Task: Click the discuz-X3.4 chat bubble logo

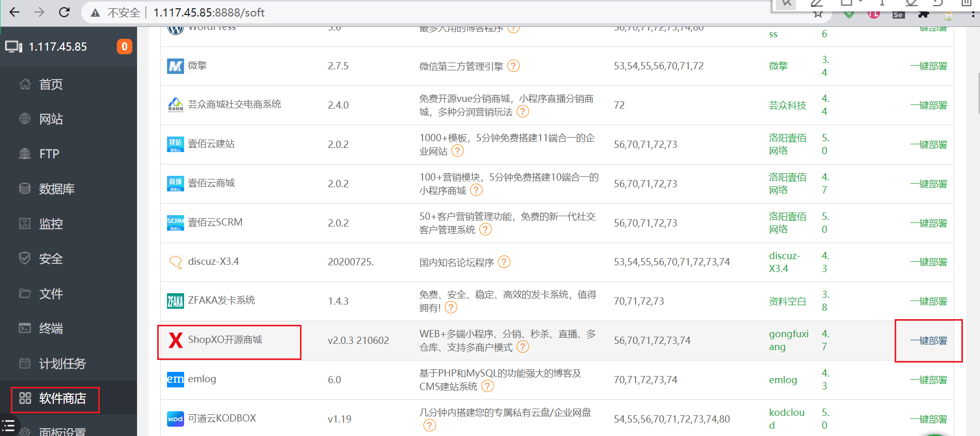Action: point(175,262)
